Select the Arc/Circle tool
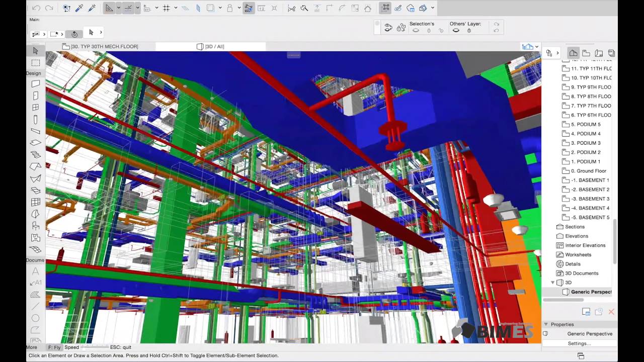 point(35,318)
